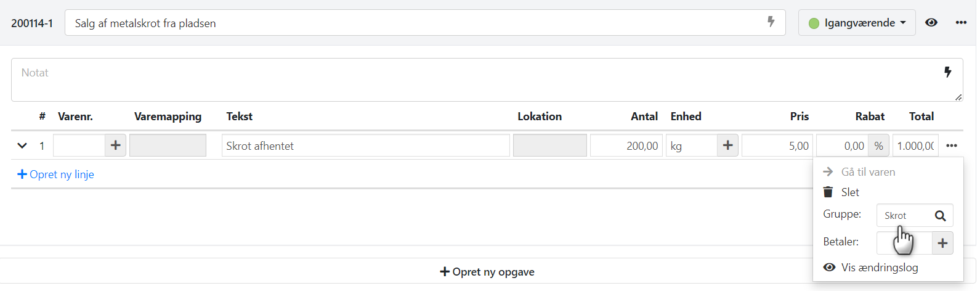Click the plus button next to Varenr. field
Image resolution: width=980 pixels, height=291 pixels.
click(x=115, y=145)
